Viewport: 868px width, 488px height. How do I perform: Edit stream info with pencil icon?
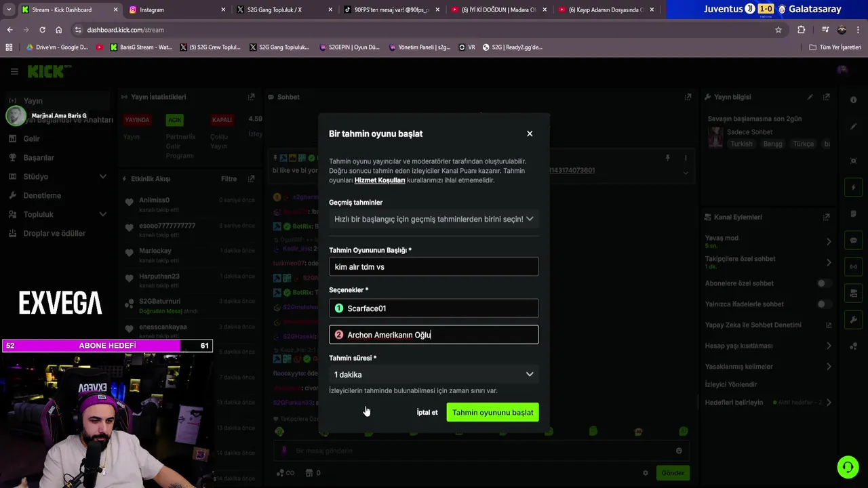pos(810,97)
